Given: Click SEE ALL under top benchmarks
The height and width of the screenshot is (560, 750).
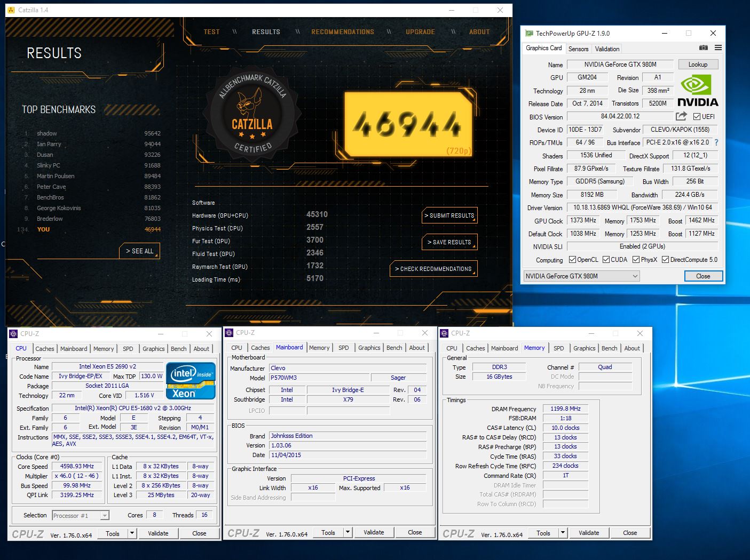Looking at the screenshot, I should (x=140, y=251).
